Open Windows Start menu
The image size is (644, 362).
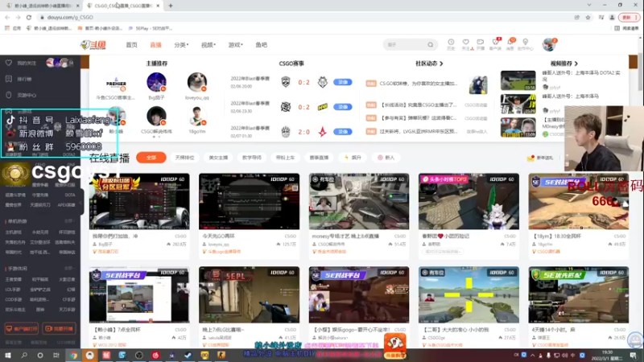(8, 355)
